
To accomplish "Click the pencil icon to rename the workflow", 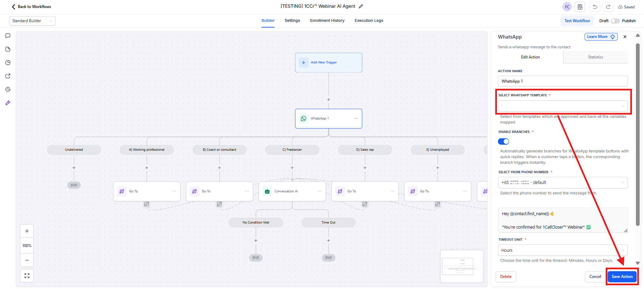I will pyautogui.click(x=361, y=6).
